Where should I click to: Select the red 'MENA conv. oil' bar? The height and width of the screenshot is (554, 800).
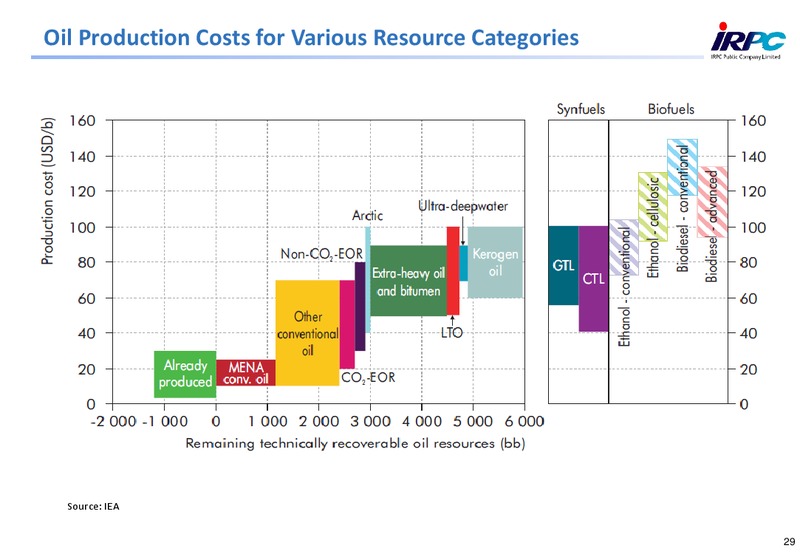246,372
